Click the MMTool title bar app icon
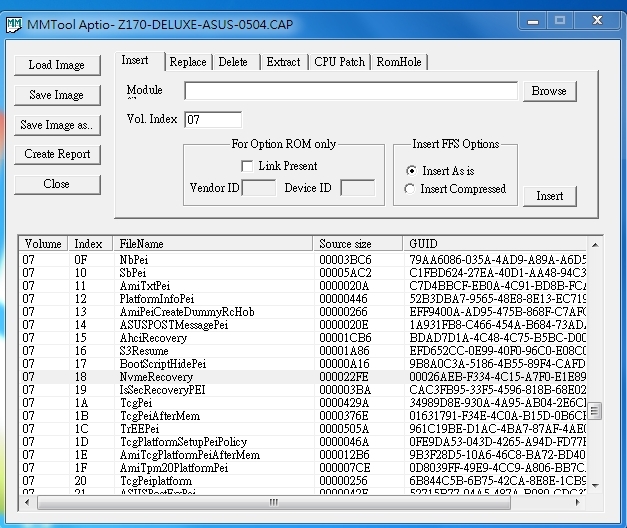Image resolution: width=627 pixels, height=528 pixels. point(14,25)
